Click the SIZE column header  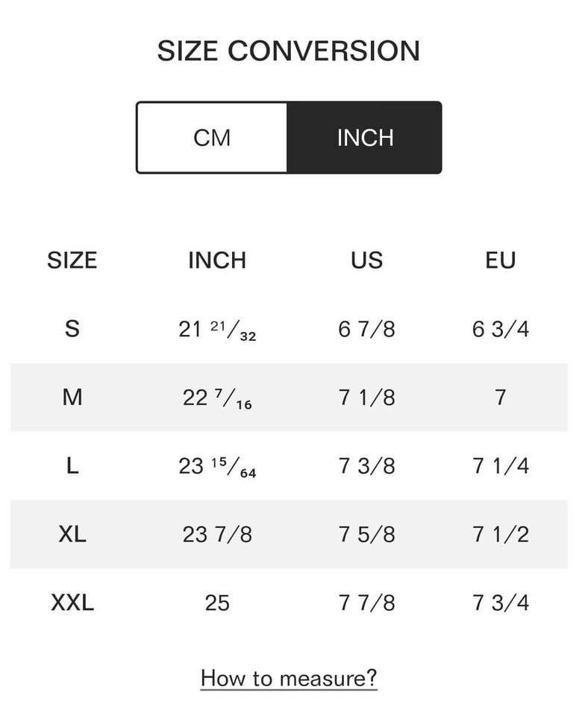[x=72, y=260]
